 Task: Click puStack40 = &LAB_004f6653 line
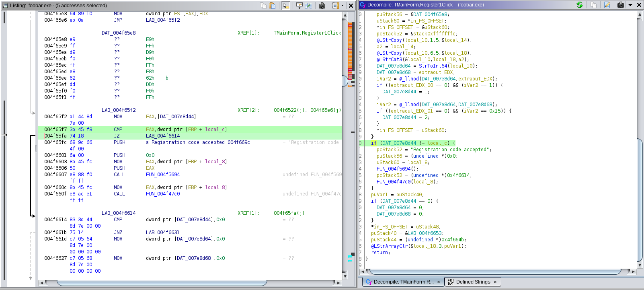(x=407, y=233)
